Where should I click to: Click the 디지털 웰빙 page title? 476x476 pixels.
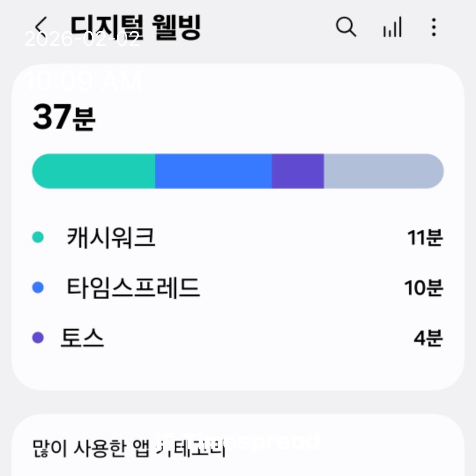point(136,27)
